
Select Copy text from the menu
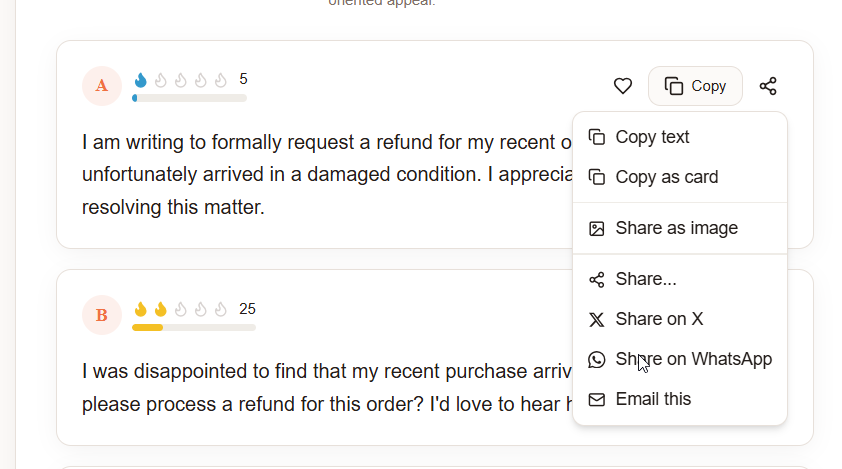click(652, 137)
